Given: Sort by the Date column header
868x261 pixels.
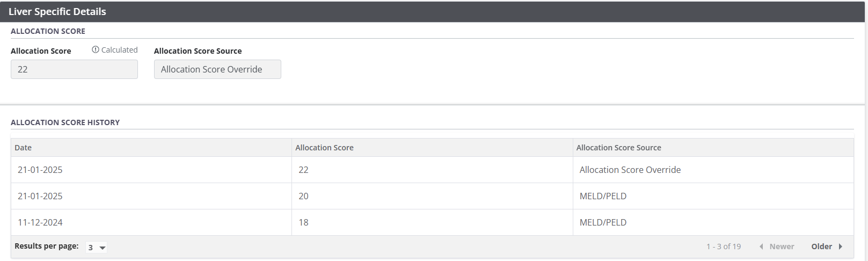Looking at the screenshot, I should coord(23,148).
